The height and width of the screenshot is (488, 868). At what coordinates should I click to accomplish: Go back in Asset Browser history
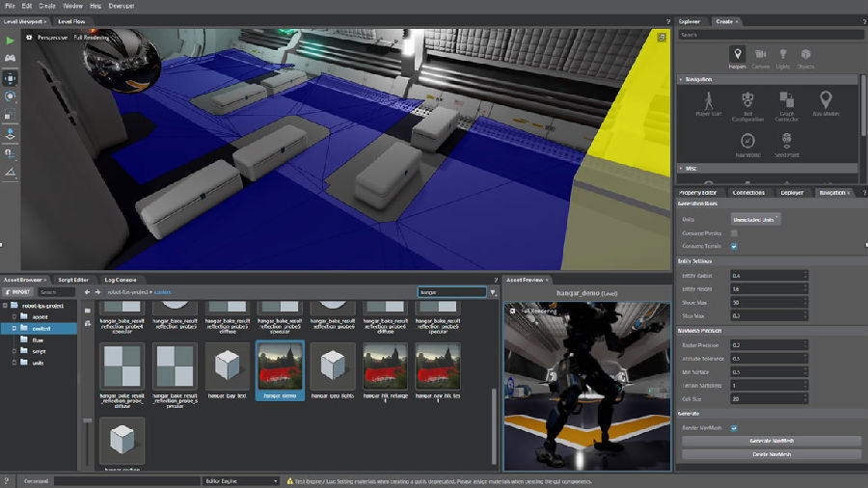(87, 292)
